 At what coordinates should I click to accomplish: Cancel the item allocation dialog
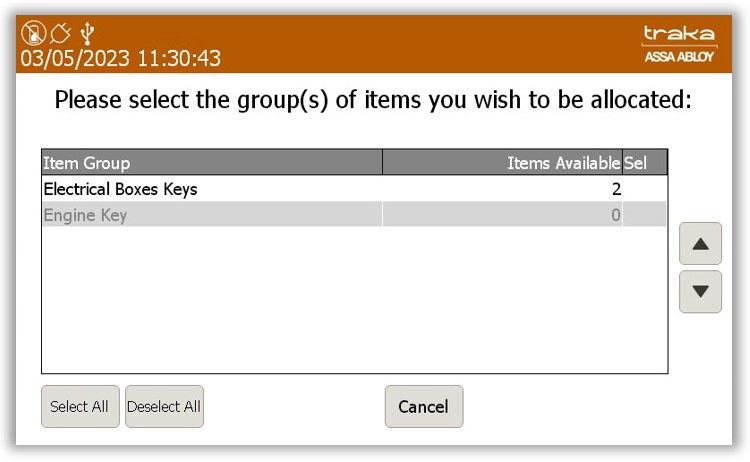424,407
